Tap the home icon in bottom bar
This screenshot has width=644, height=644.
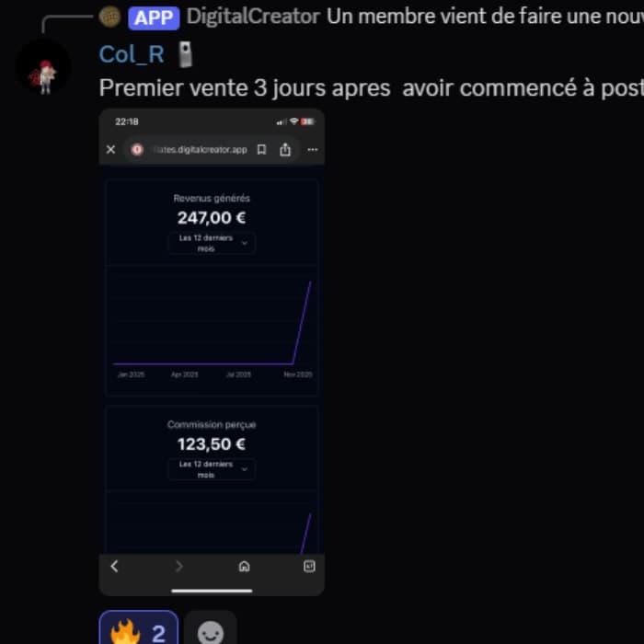[244, 567]
